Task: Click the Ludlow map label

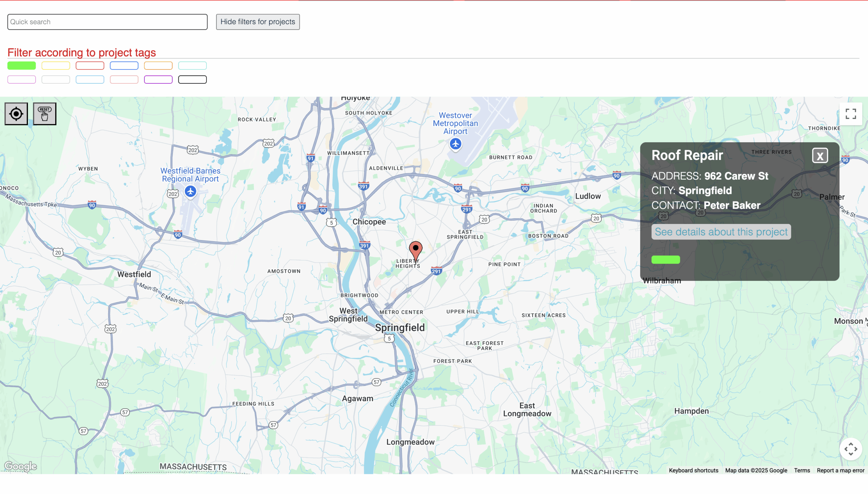Action: click(588, 196)
